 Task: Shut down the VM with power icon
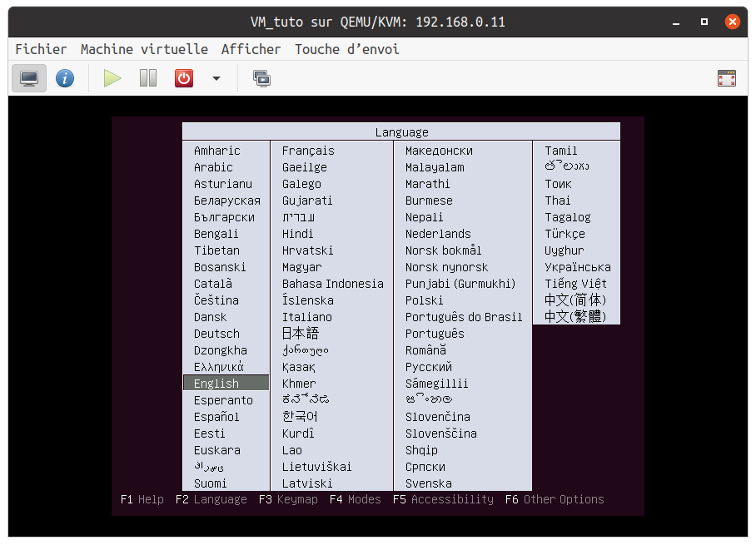tap(184, 78)
